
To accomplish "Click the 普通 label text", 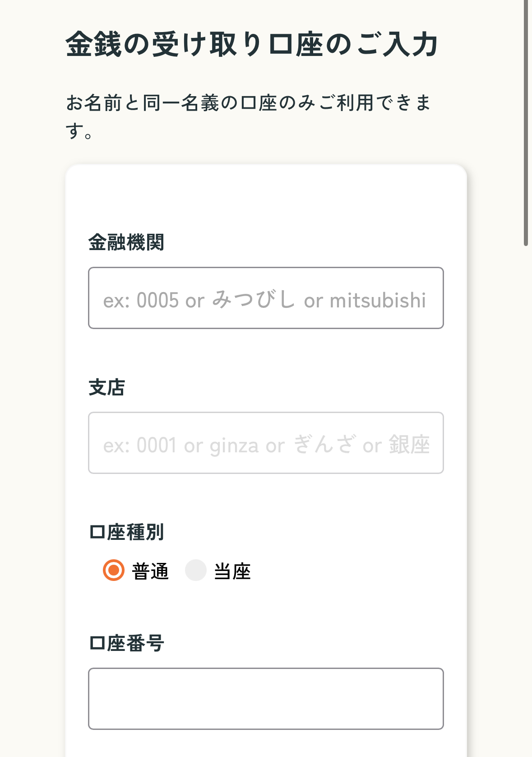I will pyautogui.click(x=150, y=571).
